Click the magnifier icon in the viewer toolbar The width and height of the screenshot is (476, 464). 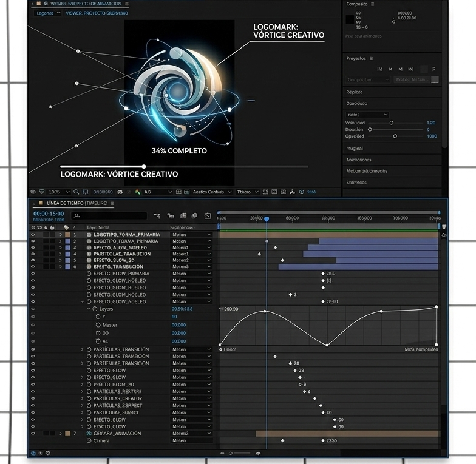[x=76, y=192]
